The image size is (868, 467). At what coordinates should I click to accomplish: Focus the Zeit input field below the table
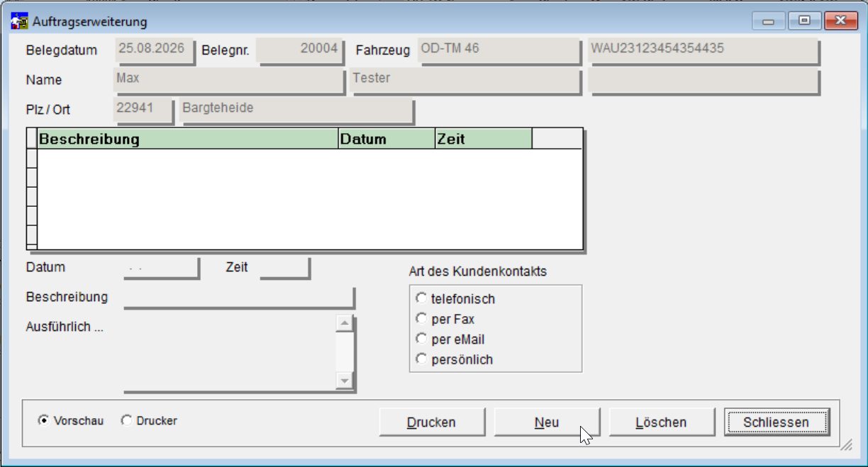(284, 268)
